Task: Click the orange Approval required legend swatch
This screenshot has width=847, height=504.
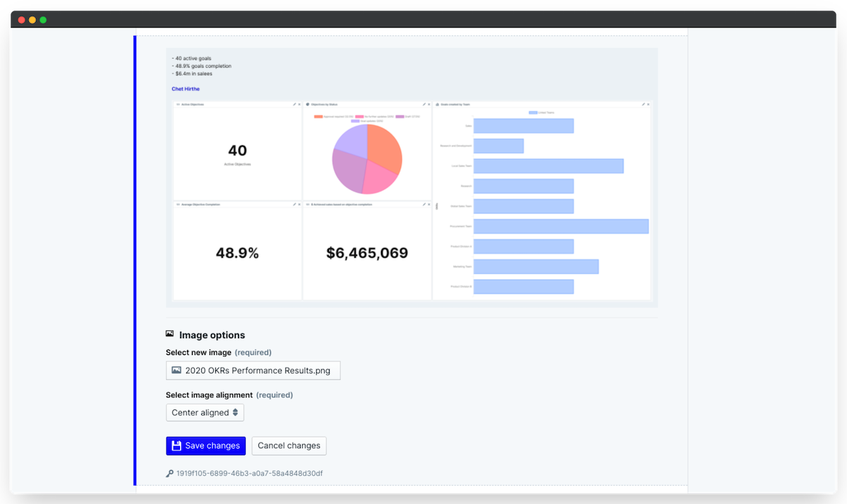Action: (x=318, y=116)
